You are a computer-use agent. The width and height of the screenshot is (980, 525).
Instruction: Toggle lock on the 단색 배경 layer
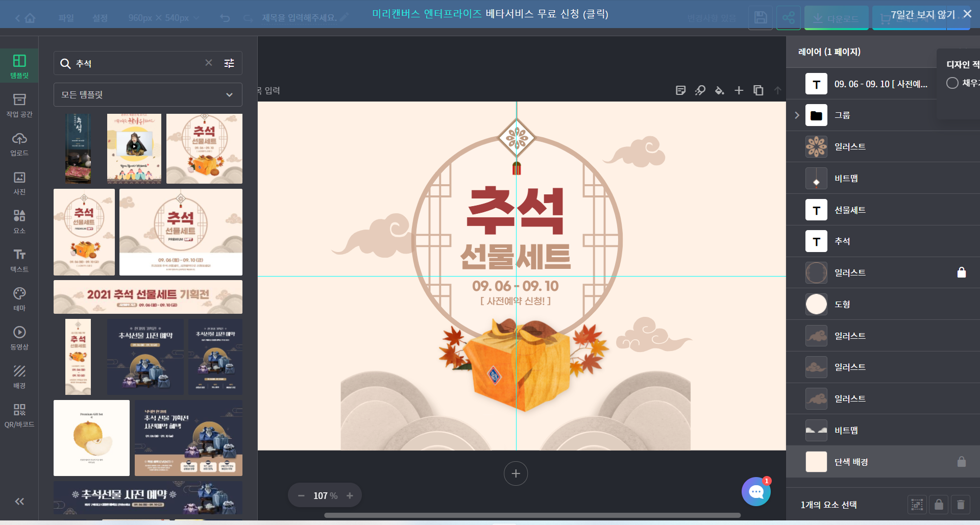(962, 462)
